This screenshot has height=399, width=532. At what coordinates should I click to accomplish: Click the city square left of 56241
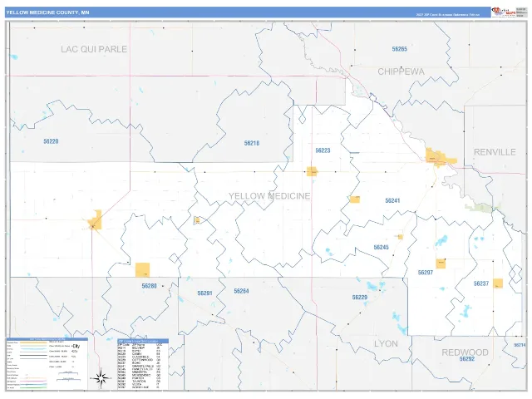click(355, 199)
